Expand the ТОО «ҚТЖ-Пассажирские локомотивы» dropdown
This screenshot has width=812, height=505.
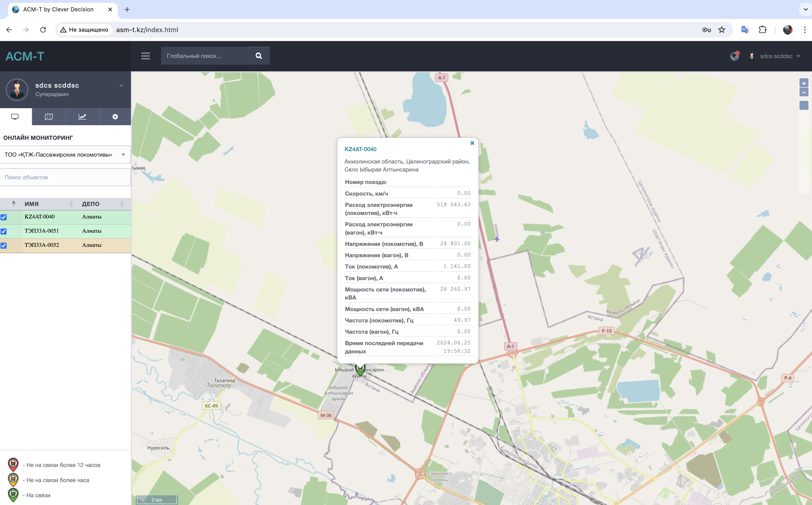tap(65, 155)
